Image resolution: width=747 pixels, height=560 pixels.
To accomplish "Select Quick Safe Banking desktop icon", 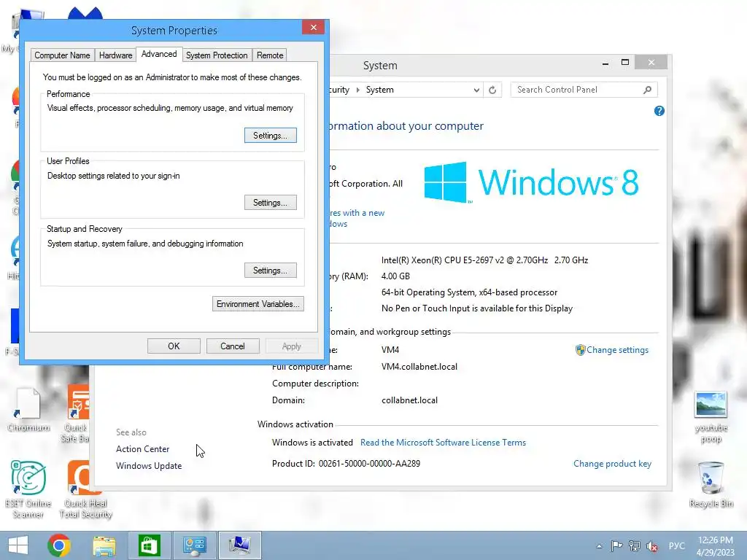I will (76, 413).
